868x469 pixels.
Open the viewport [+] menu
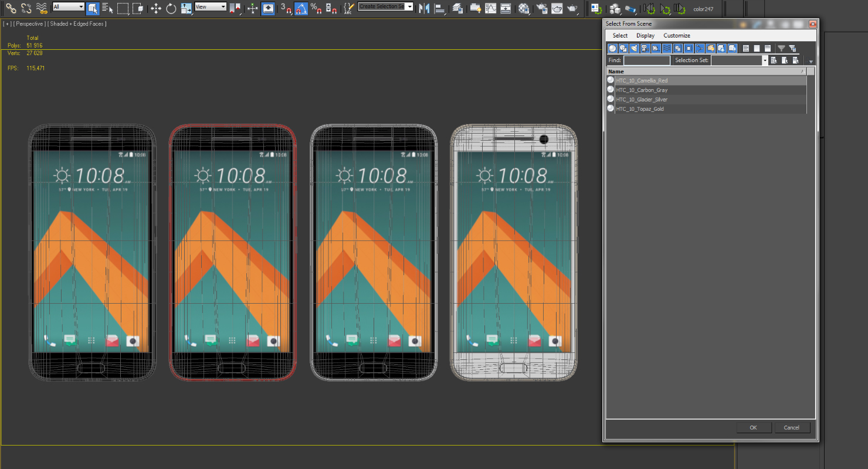pyautogui.click(x=7, y=24)
